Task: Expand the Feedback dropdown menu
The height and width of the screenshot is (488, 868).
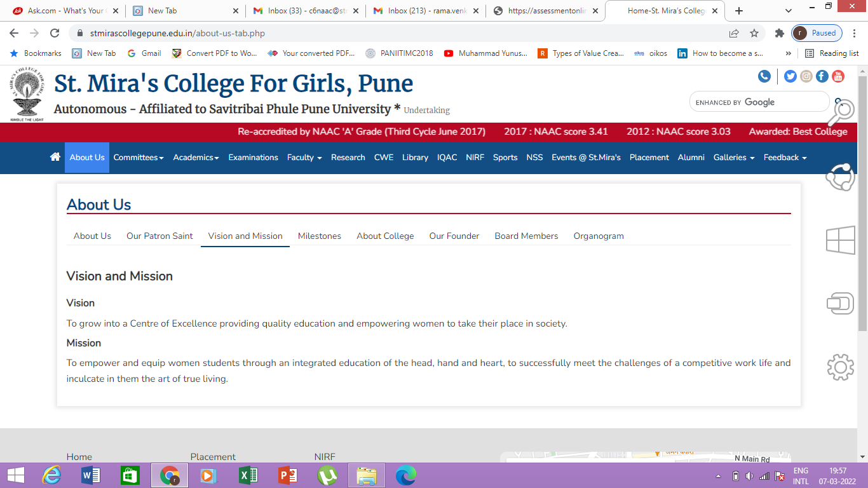Action: 785,158
